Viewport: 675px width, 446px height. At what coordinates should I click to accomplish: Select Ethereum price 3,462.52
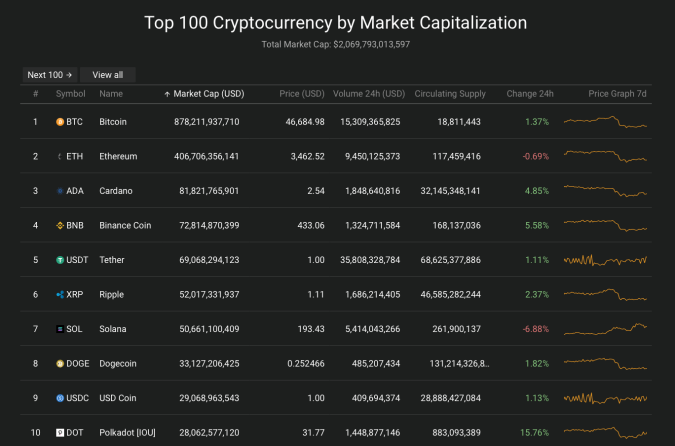[x=307, y=156]
